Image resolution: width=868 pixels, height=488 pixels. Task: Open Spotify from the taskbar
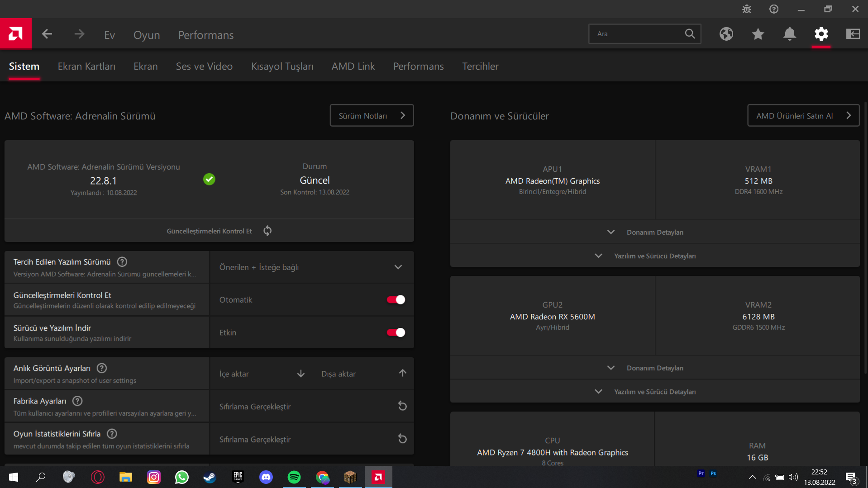click(294, 477)
